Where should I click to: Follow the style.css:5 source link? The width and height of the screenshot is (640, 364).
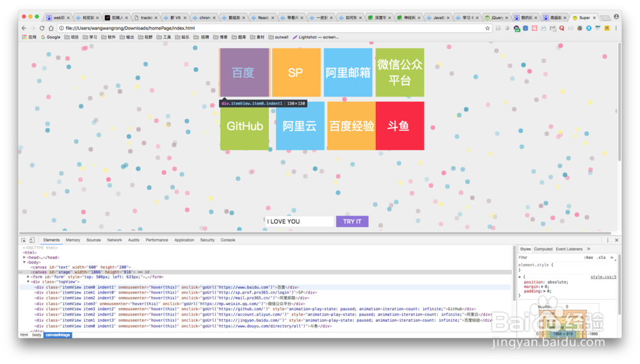[604, 277]
